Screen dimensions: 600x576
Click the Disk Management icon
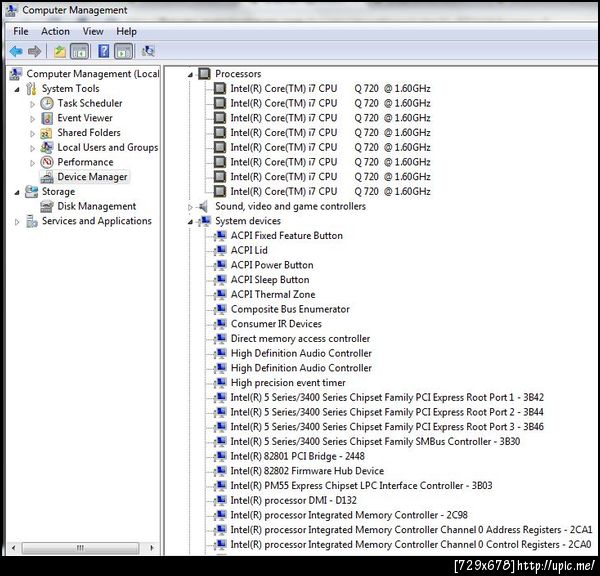47,207
